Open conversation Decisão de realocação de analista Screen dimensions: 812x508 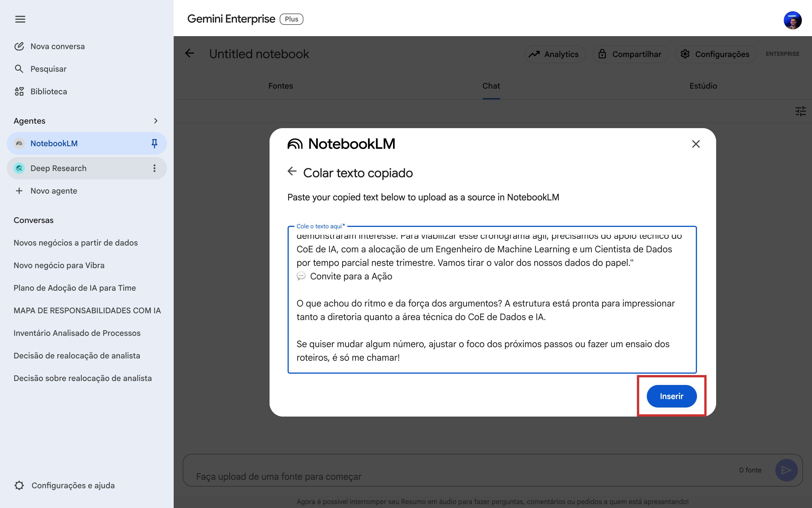click(77, 356)
